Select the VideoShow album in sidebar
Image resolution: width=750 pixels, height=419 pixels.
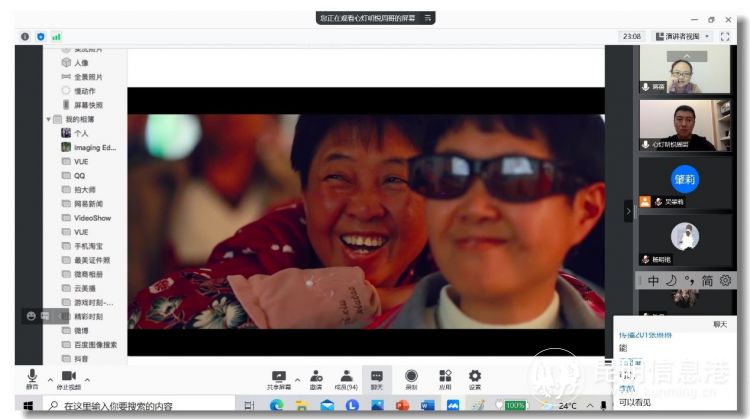click(x=92, y=217)
